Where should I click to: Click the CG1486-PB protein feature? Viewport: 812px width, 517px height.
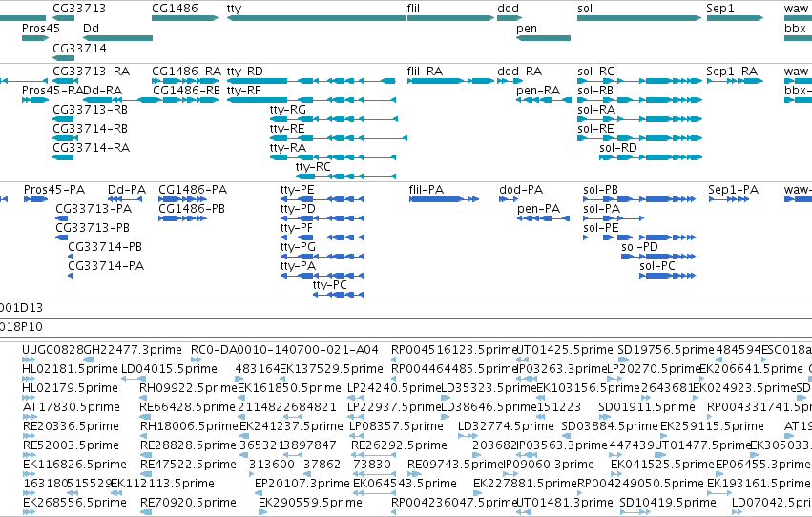coord(183,218)
